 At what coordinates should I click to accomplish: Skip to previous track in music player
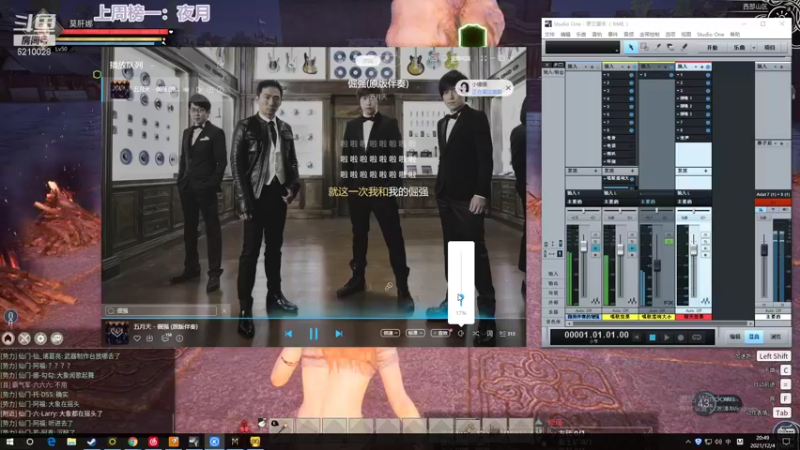(288, 334)
